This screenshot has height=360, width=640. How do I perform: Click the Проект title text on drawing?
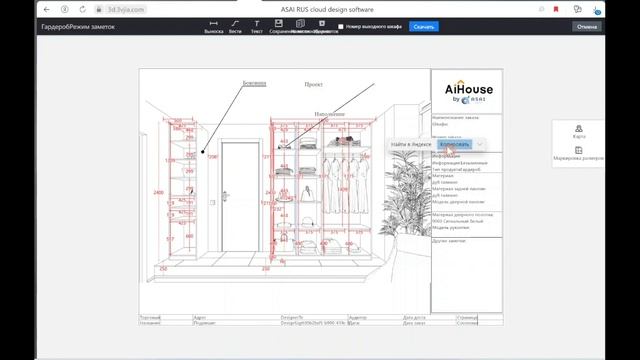[x=313, y=84]
